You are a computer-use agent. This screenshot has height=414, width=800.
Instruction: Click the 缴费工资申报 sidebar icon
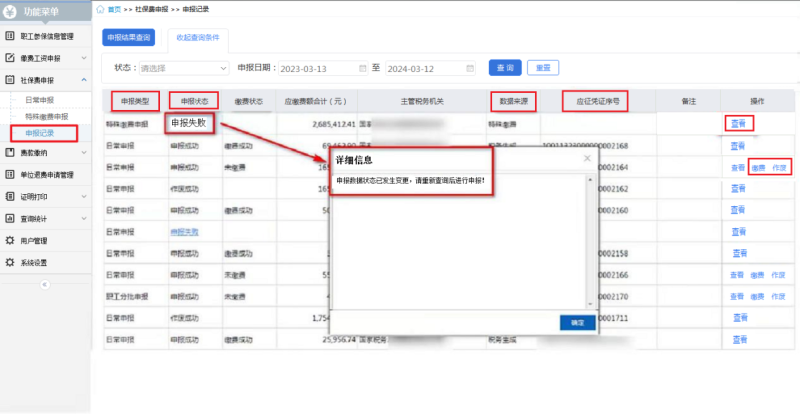pos(10,58)
